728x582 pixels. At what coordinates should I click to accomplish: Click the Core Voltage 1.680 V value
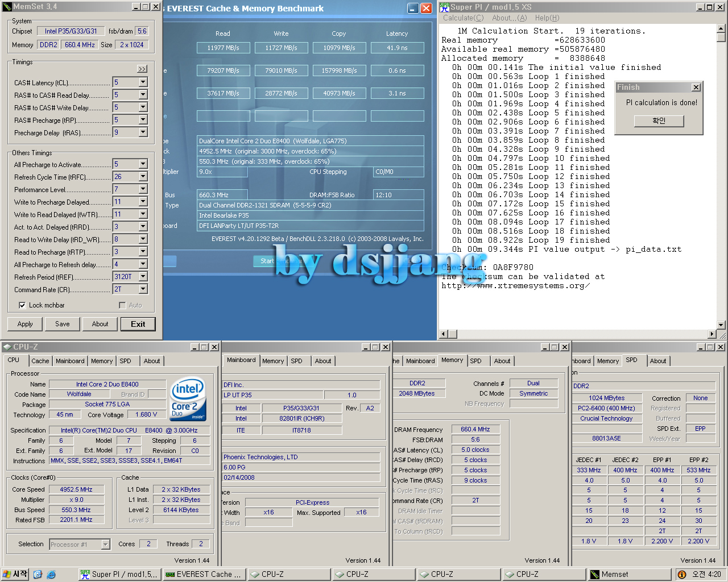tap(147, 414)
